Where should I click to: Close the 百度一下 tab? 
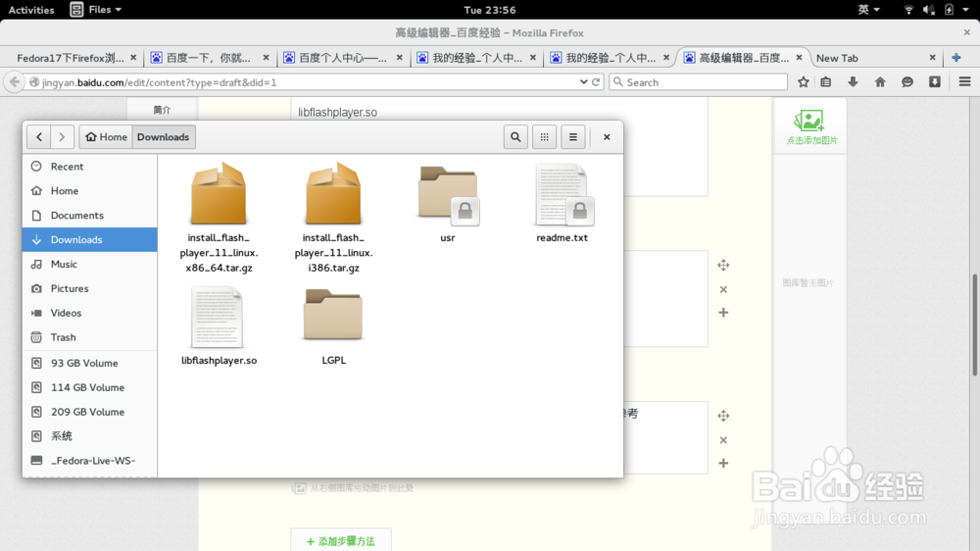267,58
